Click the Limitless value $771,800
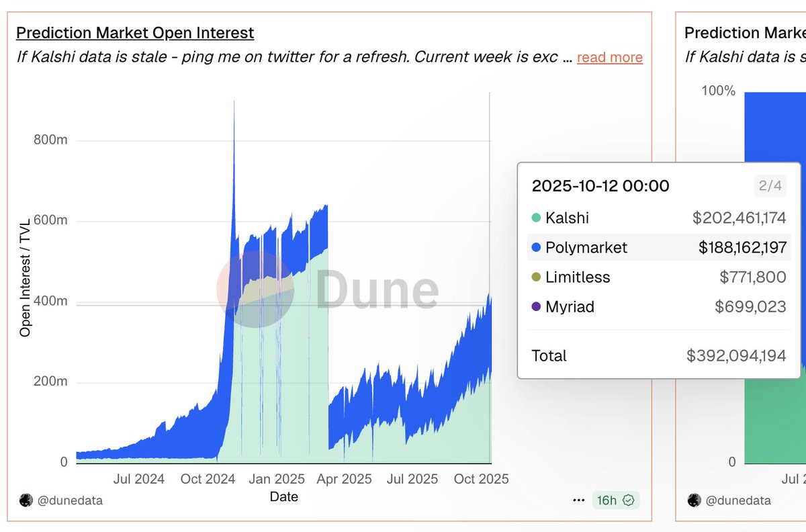Screen dimensions: 806x532 point(752,277)
